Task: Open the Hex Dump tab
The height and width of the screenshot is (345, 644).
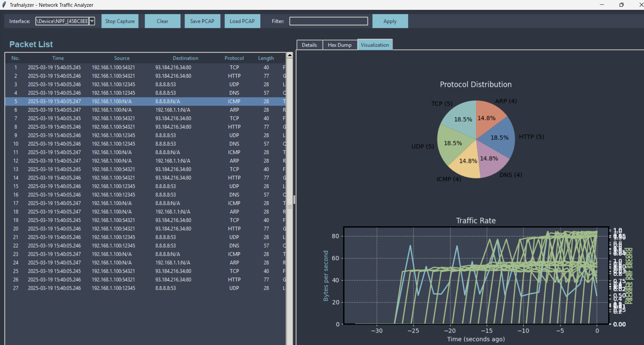Action: 340,45
